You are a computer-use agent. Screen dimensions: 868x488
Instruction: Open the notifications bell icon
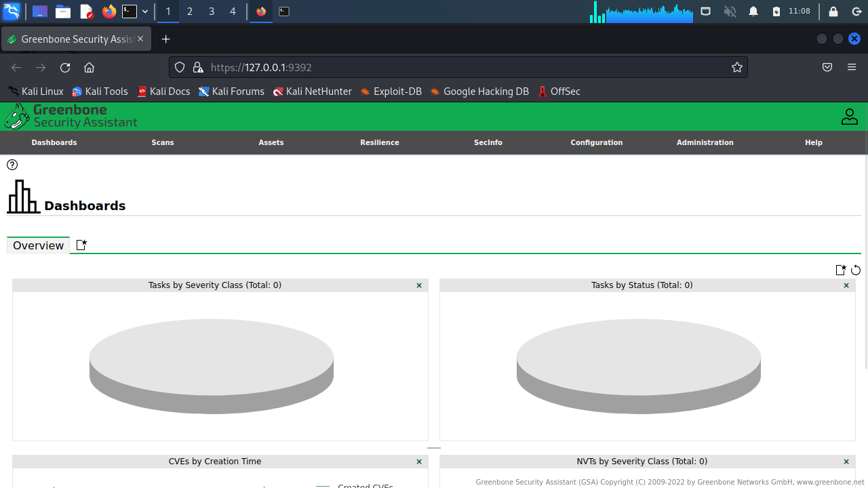(753, 12)
